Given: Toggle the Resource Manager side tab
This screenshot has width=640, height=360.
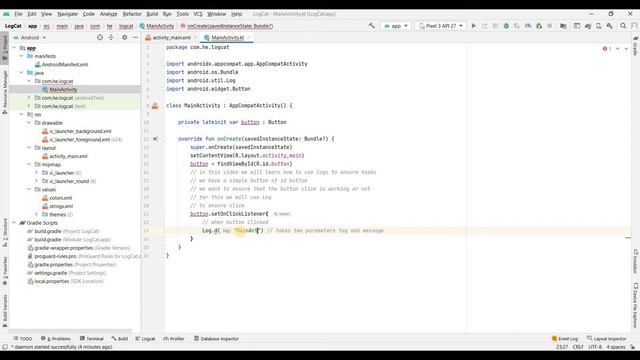Looking at the screenshot, I should click(x=5, y=92).
